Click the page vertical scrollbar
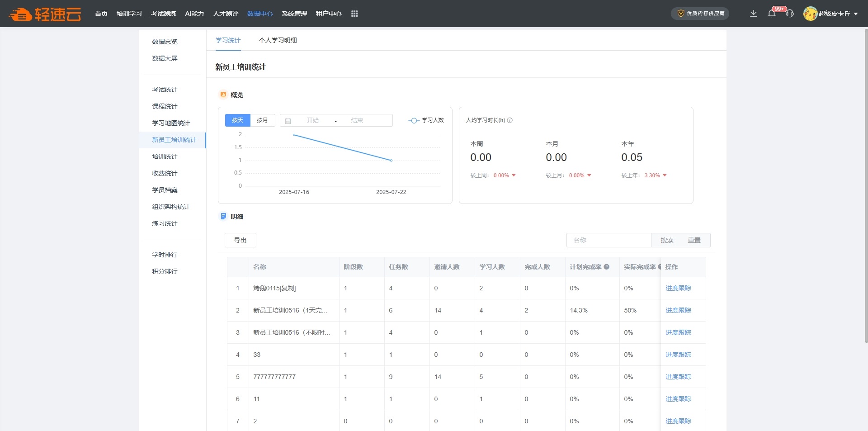The height and width of the screenshot is (431, 868). [866, 181]
